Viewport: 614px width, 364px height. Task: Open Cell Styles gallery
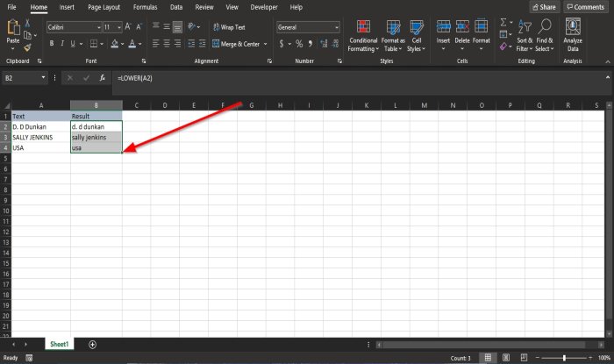(x=416, y=36)
